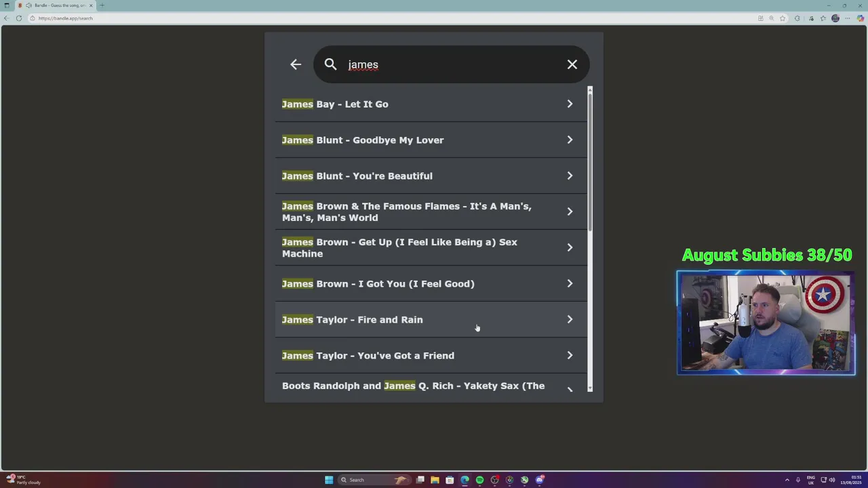Open chevron for I Got You row
Image resolution: width=868 pixels, height=488 pixels.
pyautogui.click(x=570, y=283)
